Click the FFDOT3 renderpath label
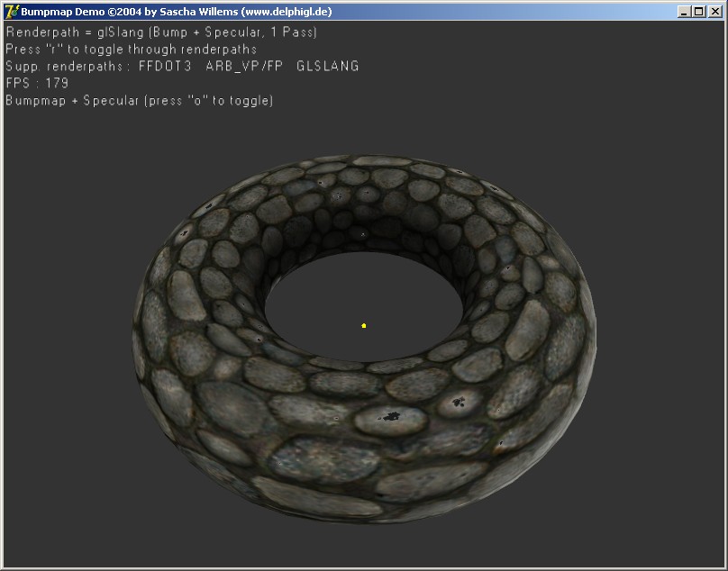The image size is (728, 571). pos(165,66)
